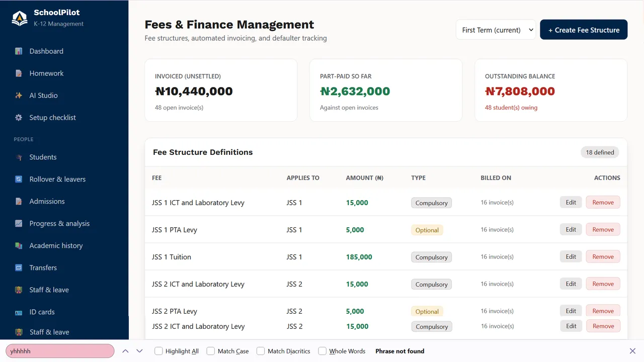This screenshot has width=644, height=362.
Task: Select the ₦10,440,000 invoiced amount
Action: coord(194,92)
